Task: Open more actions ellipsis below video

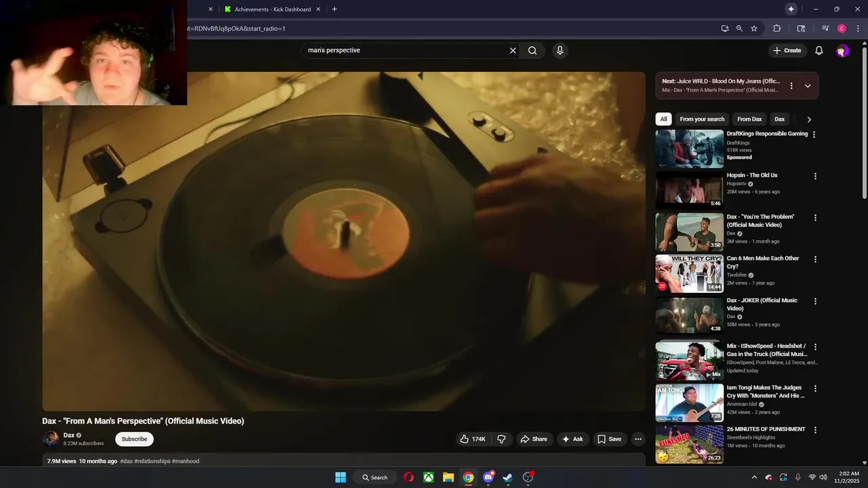Action: [637, 439]
